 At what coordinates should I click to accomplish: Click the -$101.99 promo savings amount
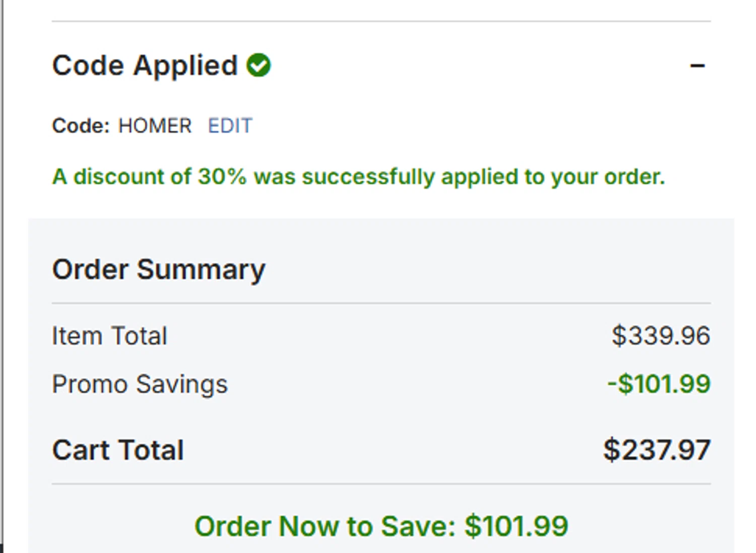659,384
